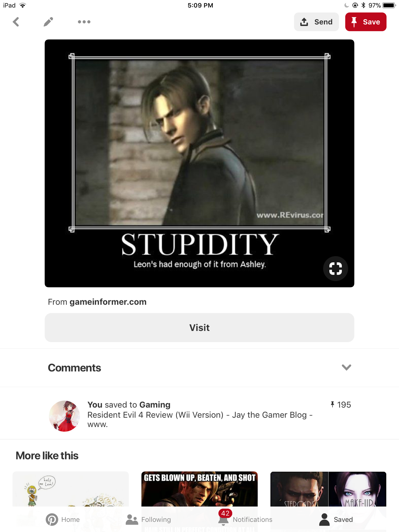
Task: Tap the pencil edit pin icon
Action: 48,22
